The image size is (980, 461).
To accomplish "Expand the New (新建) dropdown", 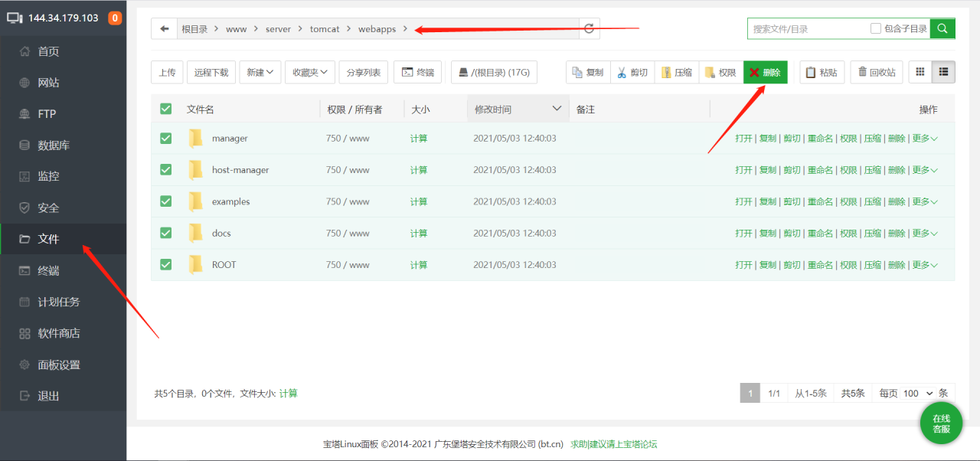I will click(260, 72).
